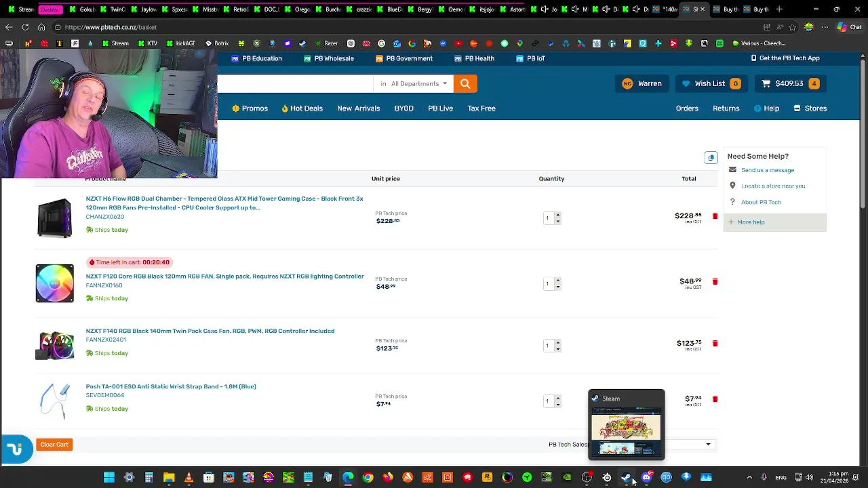Open the chat bubble widget at bottom left
The image size is (868, 488).
pos(15,449)
